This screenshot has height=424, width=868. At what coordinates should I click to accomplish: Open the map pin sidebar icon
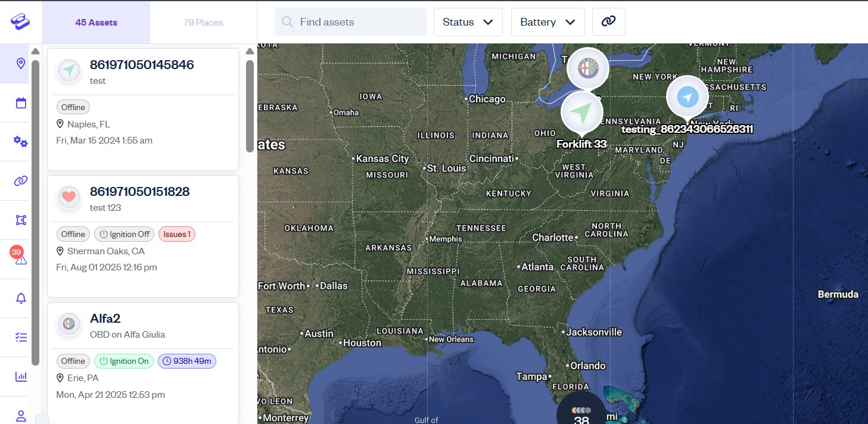click(x=21, y=63)
